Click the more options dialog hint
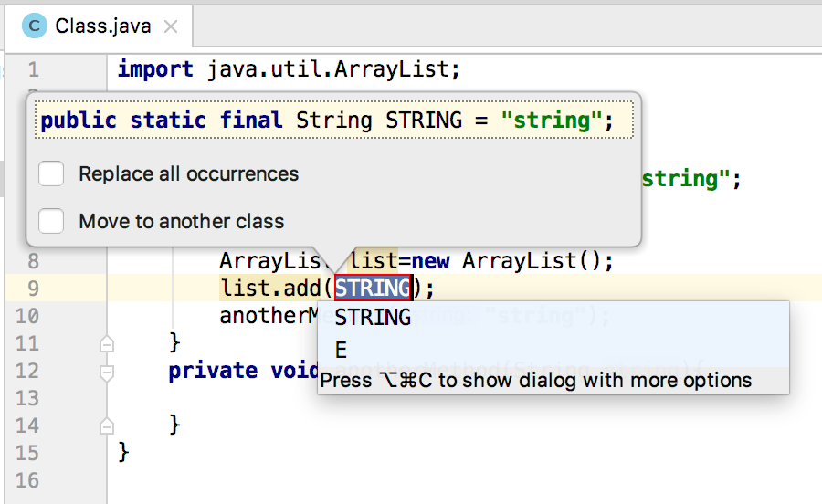This screenshot has height=504, width=822. pyautogui.click(x=536, y=381)
